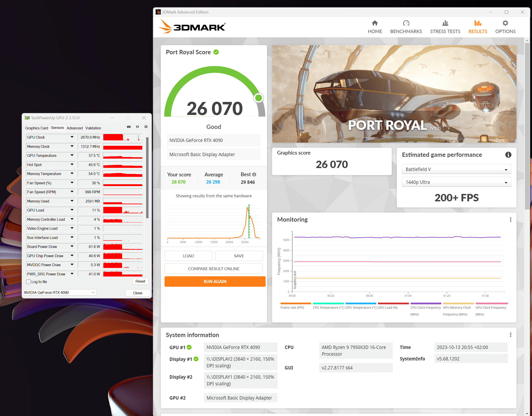
Task: Switch to the Advanced tab in GPU-Z
Action: [x=75, y=128]
